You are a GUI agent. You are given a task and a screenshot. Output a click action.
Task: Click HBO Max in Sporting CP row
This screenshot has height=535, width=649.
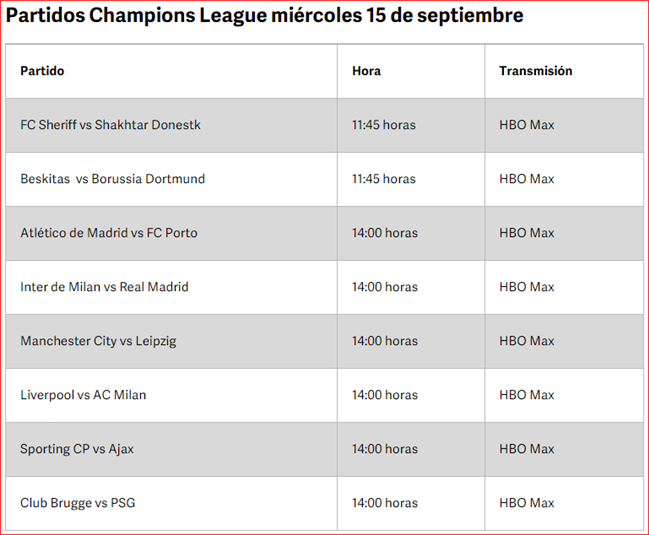coord(526,449)
